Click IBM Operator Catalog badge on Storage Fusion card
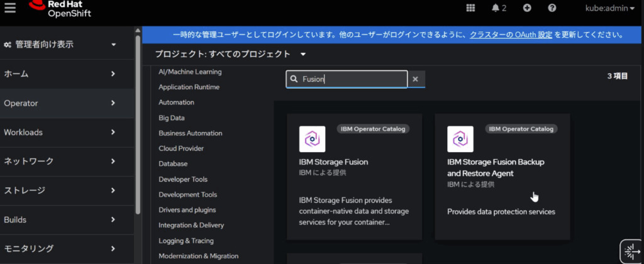Screen dimensions: 644x264 pos(373,129)
